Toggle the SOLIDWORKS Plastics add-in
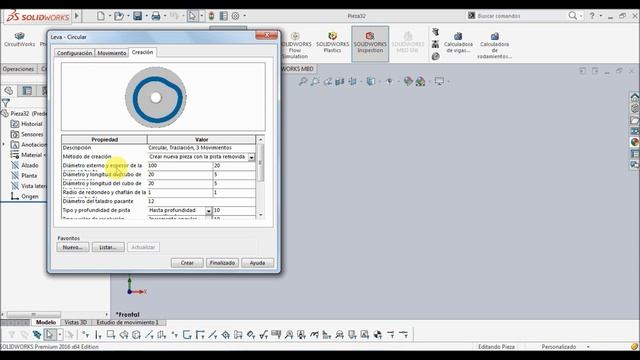This screenshot has width=640, height=360. 333,42
